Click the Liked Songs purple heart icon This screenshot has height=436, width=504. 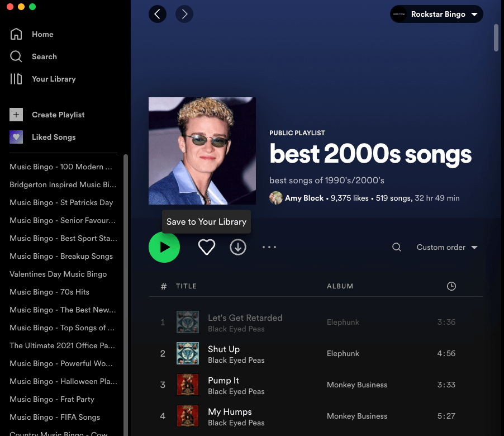point(16,137)
